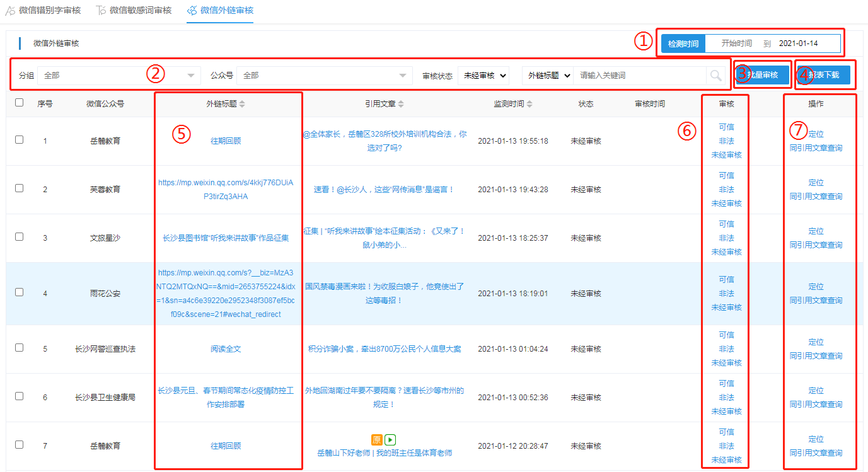Image resolution: width=868 pixels, height=472 pixels.
Task: Sort by 外链标题 column arrows
Action: [x=242, y=104]
